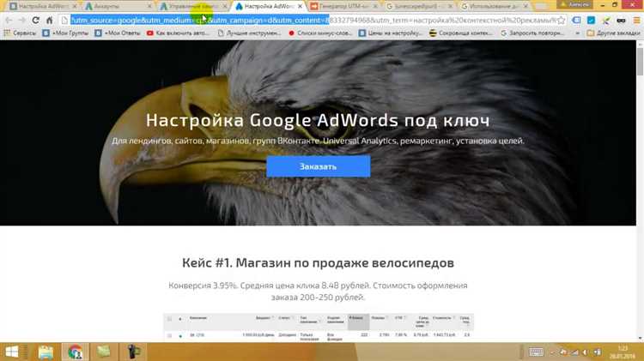Click the page vertical scrollbar thumb

[x=640, y=60]
